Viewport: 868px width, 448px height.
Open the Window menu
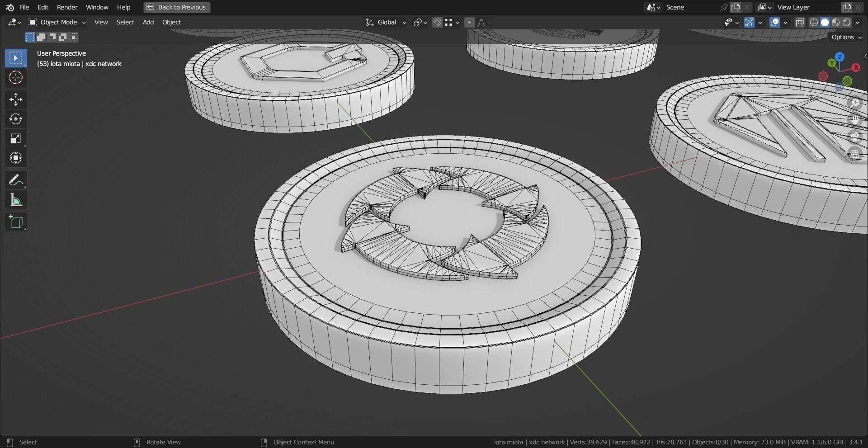97,7
